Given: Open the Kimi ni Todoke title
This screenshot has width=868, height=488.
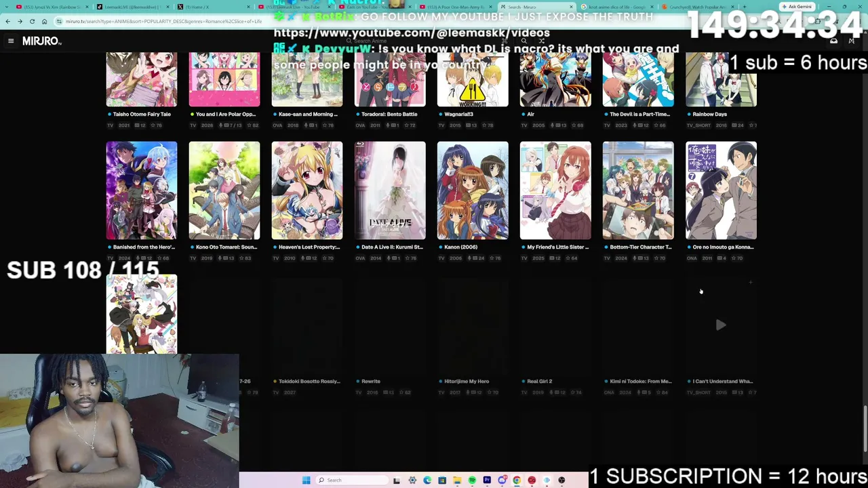Looking at the screenshot, I should pos(641,382).
